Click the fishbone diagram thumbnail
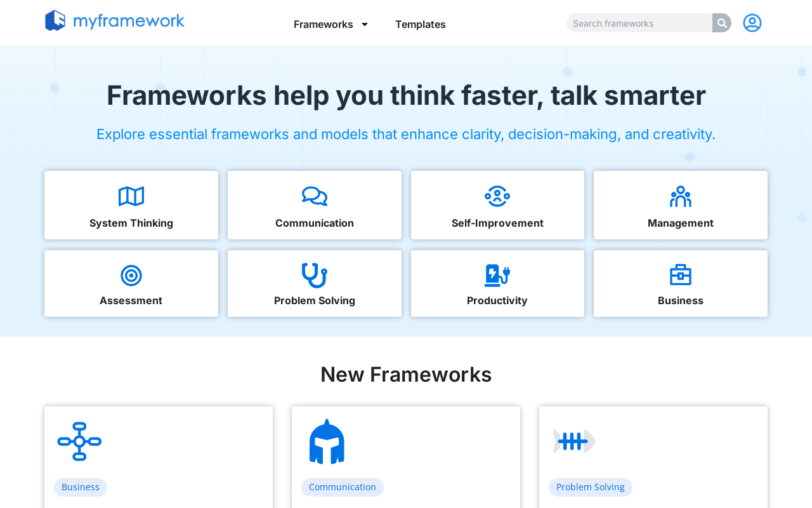The width and height of the screenshot is (812, 508). click(x=573, y=441)
